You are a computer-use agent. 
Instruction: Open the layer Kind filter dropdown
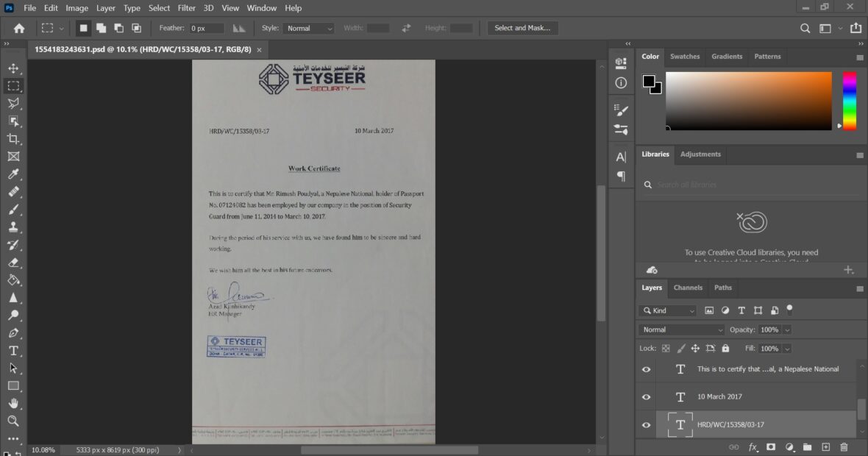(x=667, y=310)
